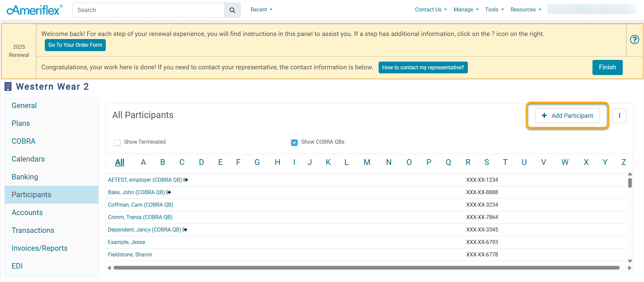Expand the Tools dropdown menu
The image size is (644, 282).
494,10
